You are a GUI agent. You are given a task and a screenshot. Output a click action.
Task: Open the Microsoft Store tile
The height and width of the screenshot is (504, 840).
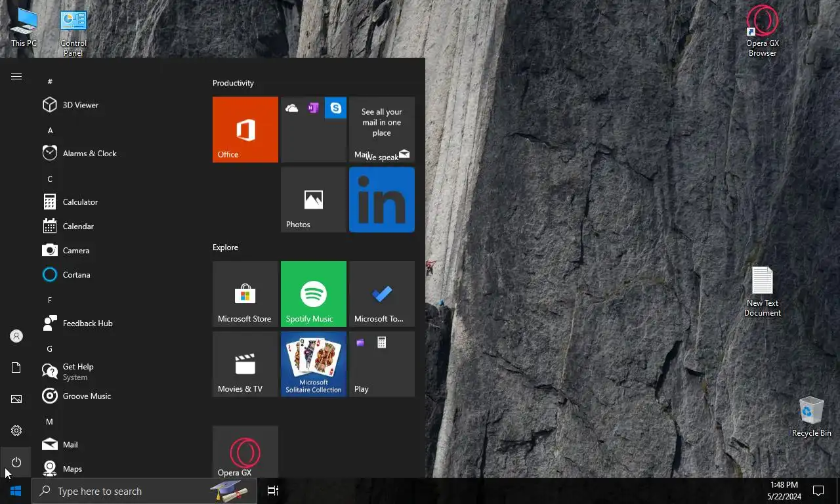(245, 294)
